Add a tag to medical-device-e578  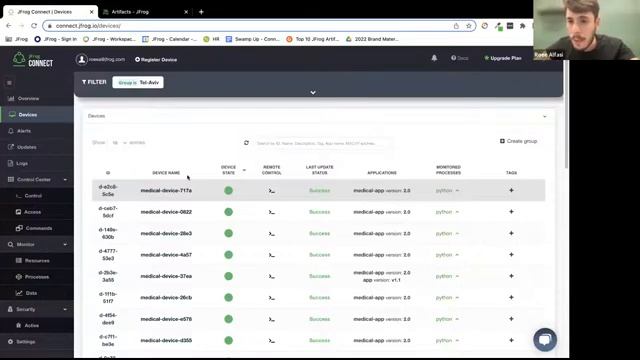(511, 319)
